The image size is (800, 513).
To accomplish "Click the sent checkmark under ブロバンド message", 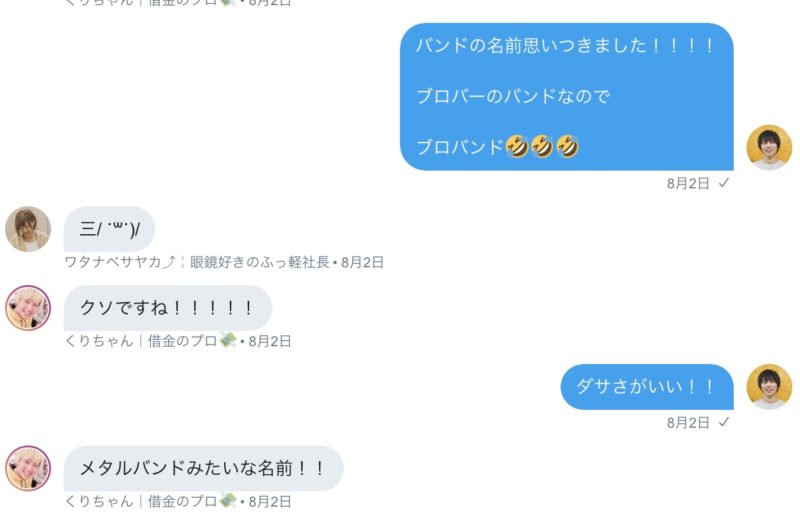I will (x=724, y=183).
